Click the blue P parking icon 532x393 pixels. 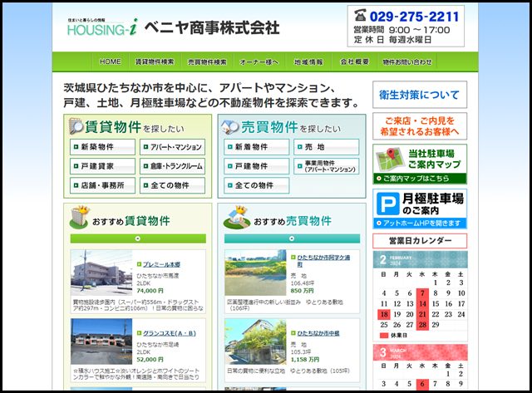click(x=388, y=204)
